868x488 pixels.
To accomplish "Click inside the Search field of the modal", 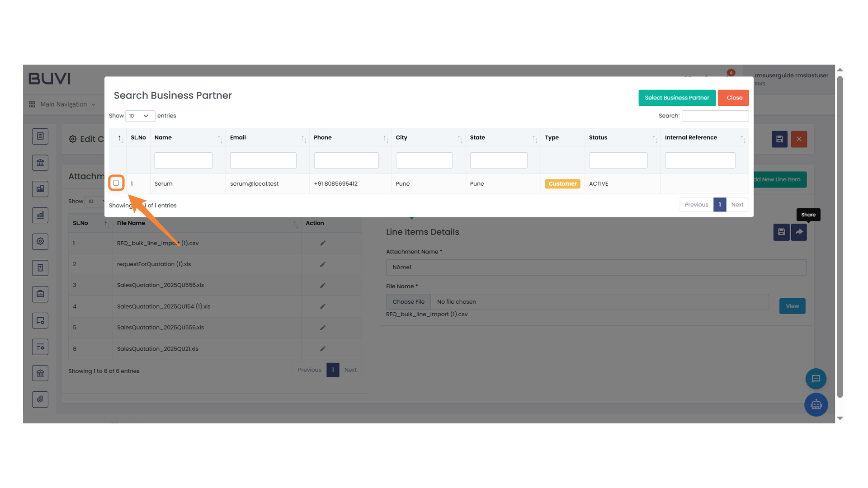I will 715,116.
